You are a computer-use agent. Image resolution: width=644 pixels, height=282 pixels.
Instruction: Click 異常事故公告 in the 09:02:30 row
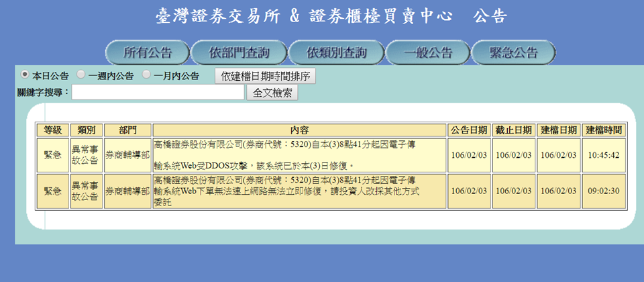pos(87,191)
